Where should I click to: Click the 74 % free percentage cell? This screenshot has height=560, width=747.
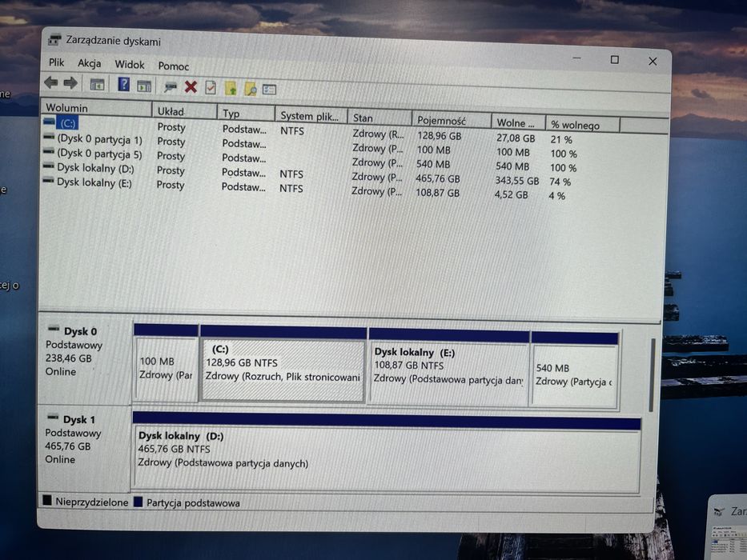pyautogui.click(x=560, y=182)
